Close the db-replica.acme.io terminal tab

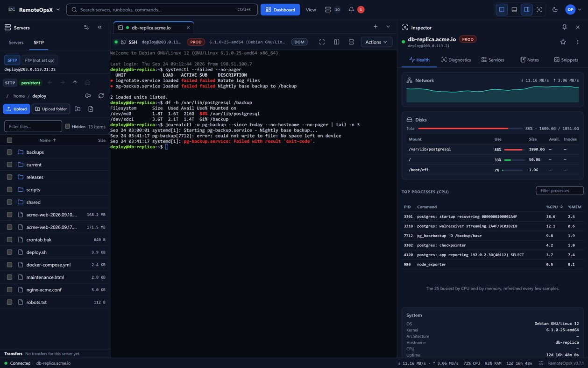[188, 28]
